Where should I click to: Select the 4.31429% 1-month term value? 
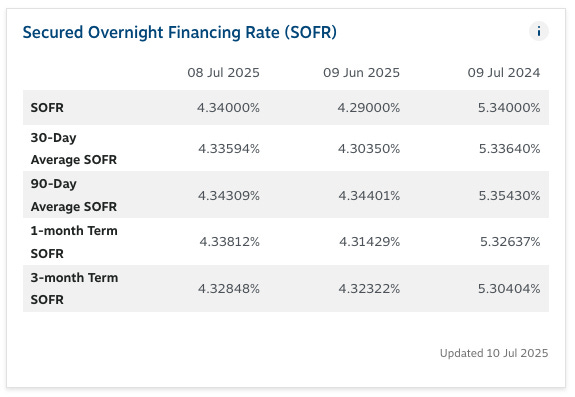pyautogui.click(x=369, y=242)
